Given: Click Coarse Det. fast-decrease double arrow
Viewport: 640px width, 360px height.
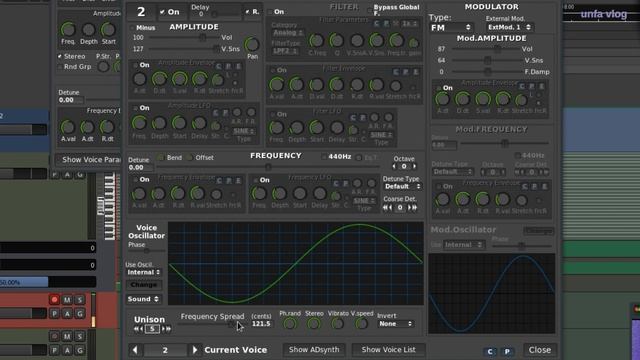Looking at the screenshot, I should click(386, 207).
